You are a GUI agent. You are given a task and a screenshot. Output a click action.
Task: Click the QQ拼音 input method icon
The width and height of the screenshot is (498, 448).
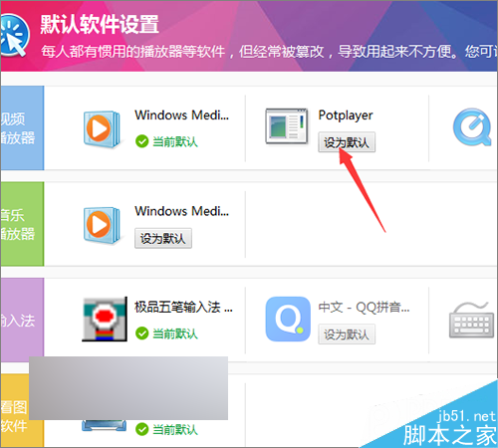(x=288, y=319)
